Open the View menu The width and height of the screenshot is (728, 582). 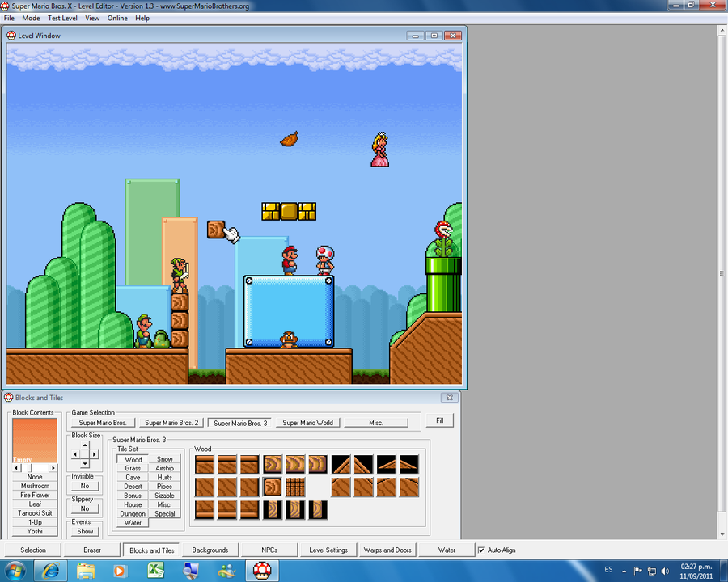coord(92,18)
